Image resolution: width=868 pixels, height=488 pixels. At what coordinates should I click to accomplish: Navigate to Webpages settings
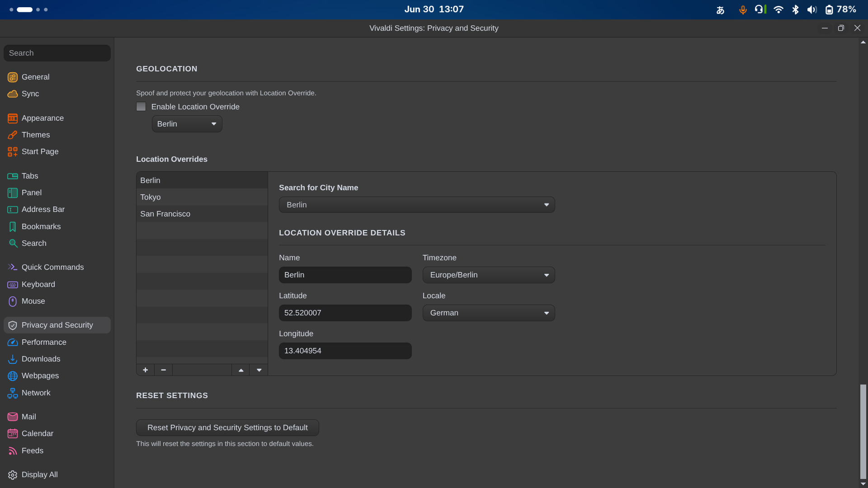pos(57,376)
